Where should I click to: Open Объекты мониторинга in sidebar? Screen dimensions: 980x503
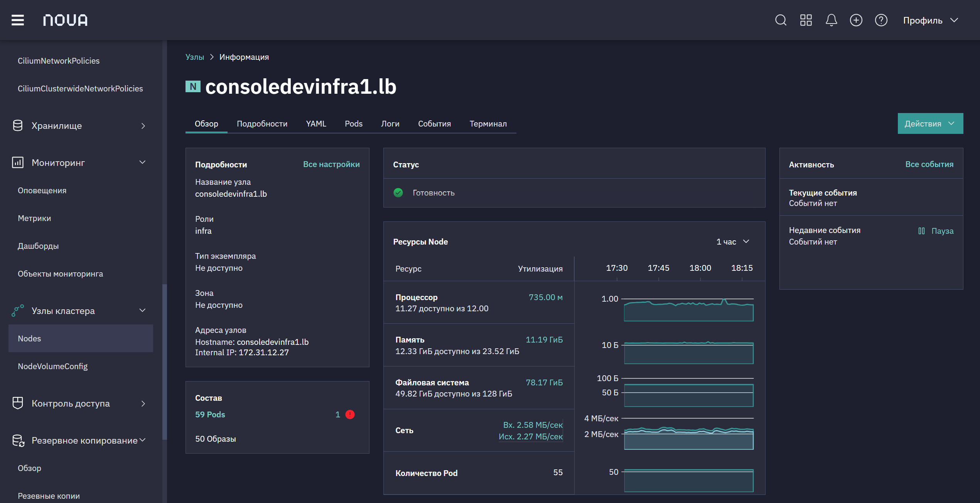coord(60,273)
